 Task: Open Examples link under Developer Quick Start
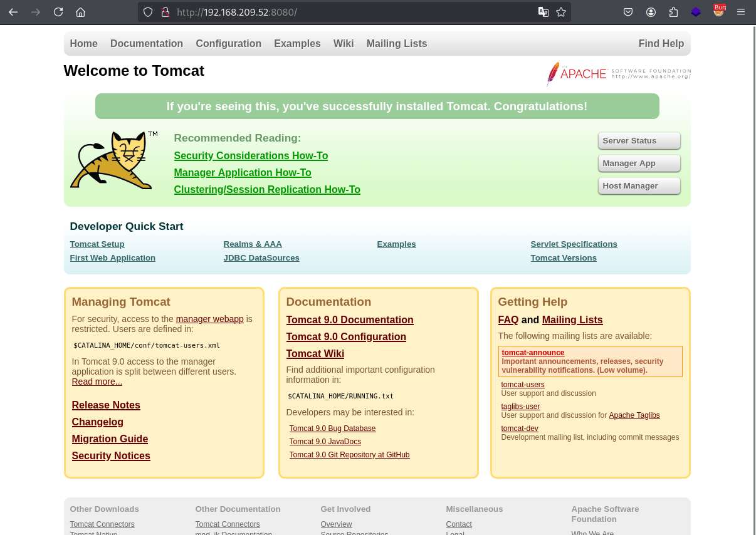(397, 244)
